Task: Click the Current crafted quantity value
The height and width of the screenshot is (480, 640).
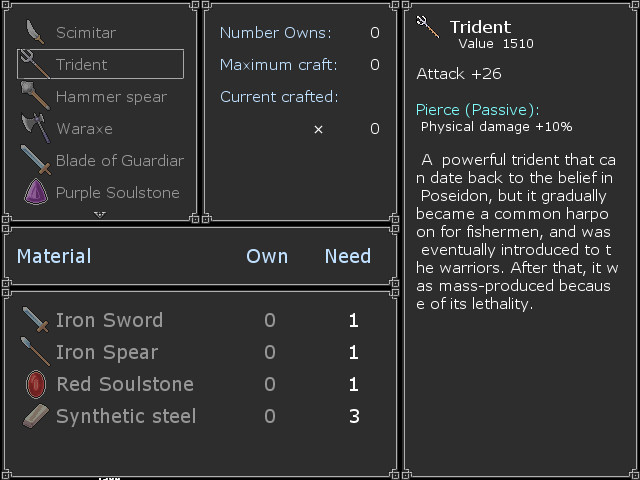Action: pos(374,128)
